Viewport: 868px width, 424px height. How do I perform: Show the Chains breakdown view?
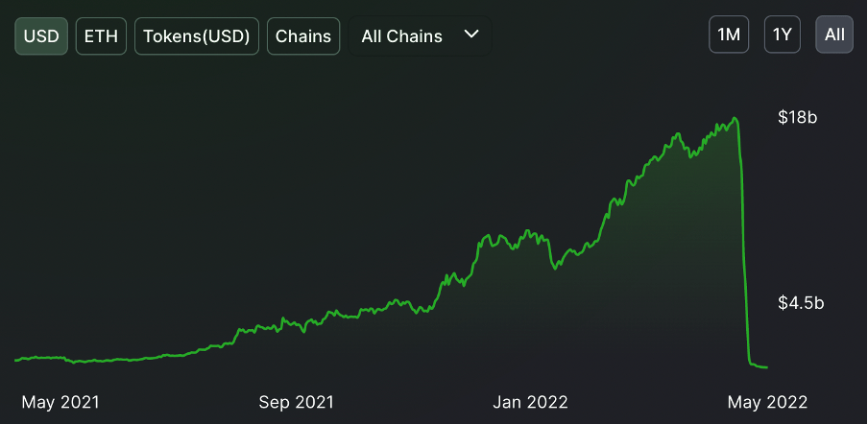pyautogui.click(x=303, y=36)
